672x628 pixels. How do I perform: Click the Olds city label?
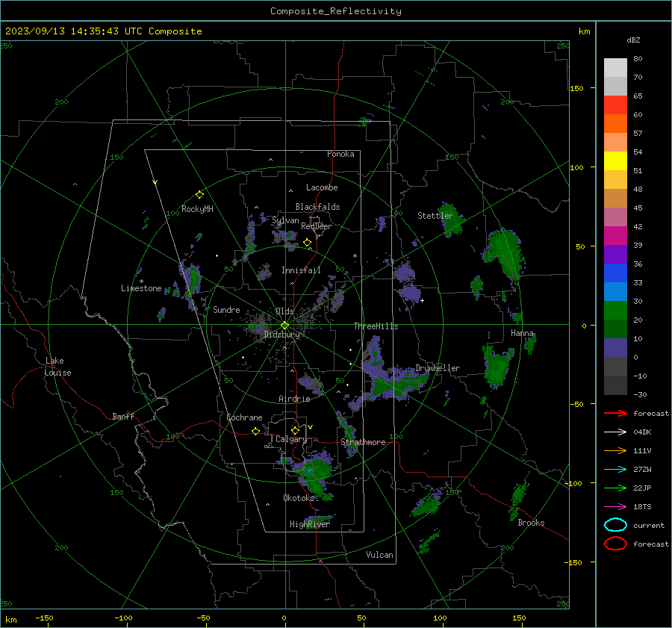pos(284,311)
